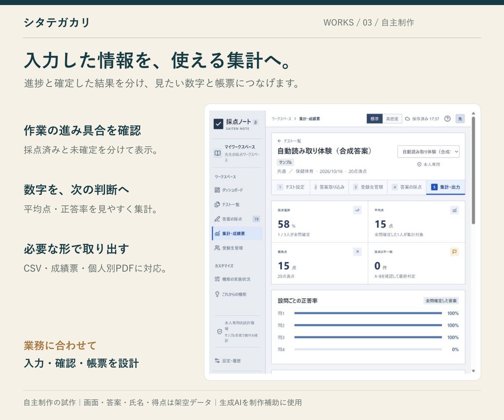
Task: Open これからの機能 lightbulb item
Action: pos(237,294)
